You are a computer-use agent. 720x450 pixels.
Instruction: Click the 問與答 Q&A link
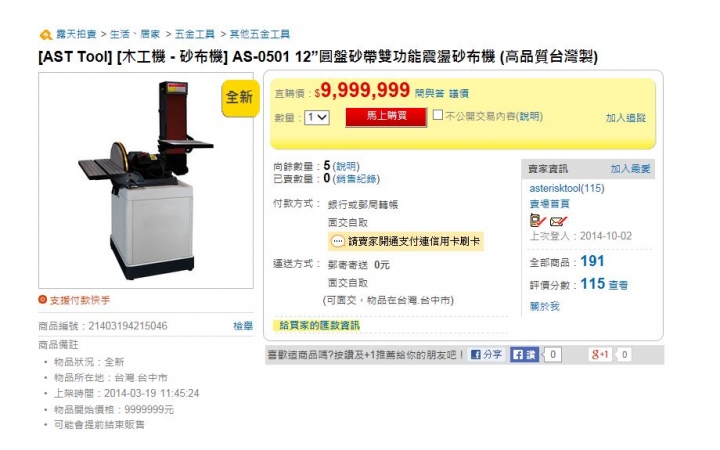click(x=429, y=94)
